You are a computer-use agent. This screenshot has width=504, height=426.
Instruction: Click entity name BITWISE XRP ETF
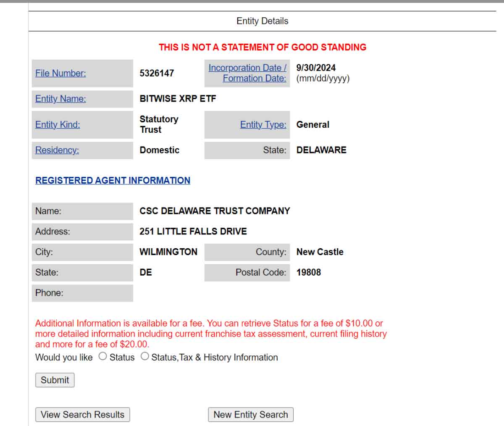coord(178,99)
